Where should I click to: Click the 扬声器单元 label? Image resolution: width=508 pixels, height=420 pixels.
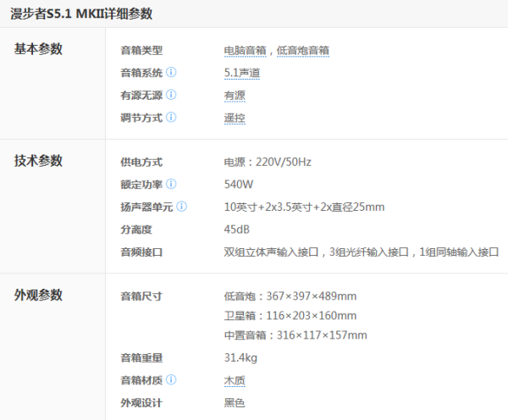point(146,207)
